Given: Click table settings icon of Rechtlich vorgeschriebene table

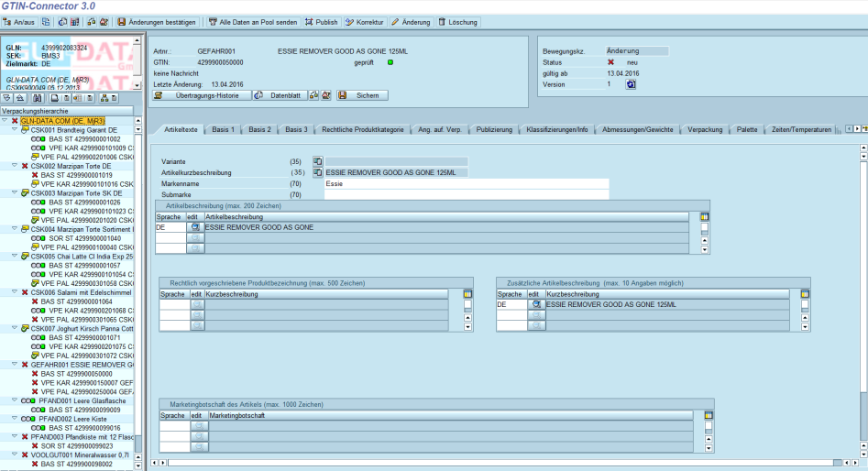Looking at the screenshot, I should pyautogui.click(x=467, y=294).
